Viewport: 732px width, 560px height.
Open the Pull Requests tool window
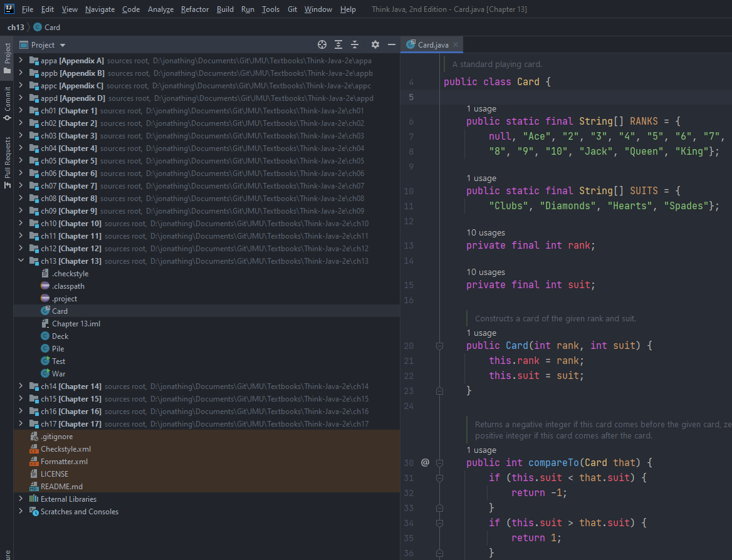pos(7,162)
